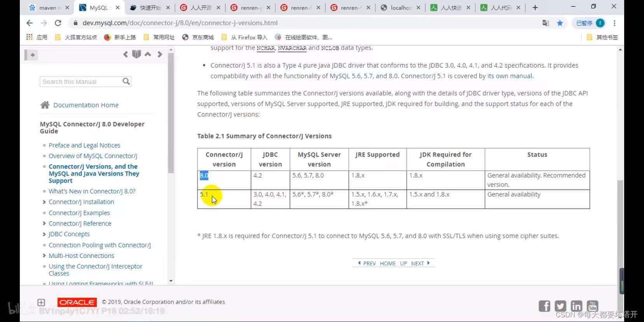Go to next manual section arrow

click(159, 54)
